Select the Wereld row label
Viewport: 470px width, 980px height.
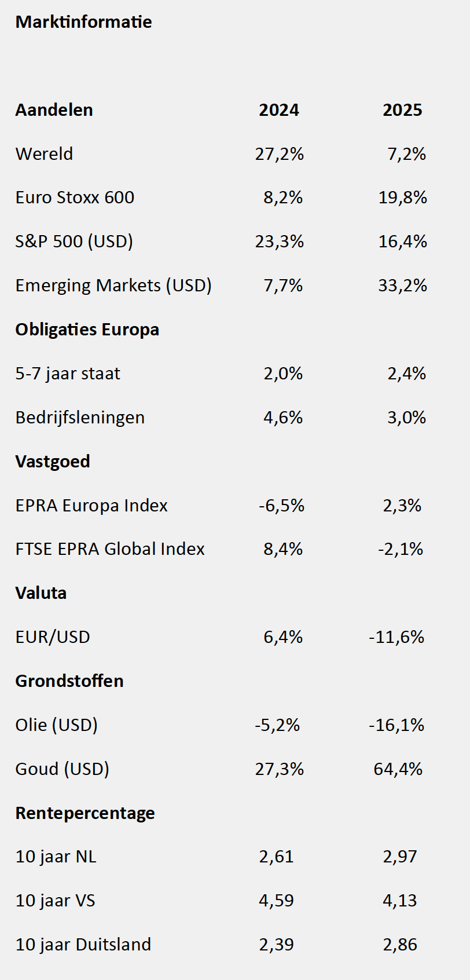coord(44,154)
